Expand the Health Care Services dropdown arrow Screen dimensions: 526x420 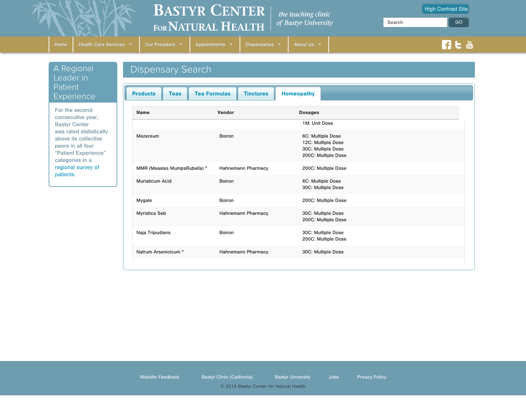[131, 44]
